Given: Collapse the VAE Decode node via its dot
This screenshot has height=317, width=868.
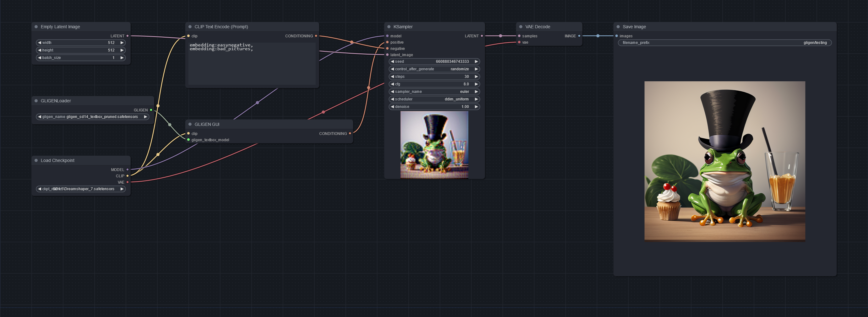Looking at the screenshot, I should 521,27.
